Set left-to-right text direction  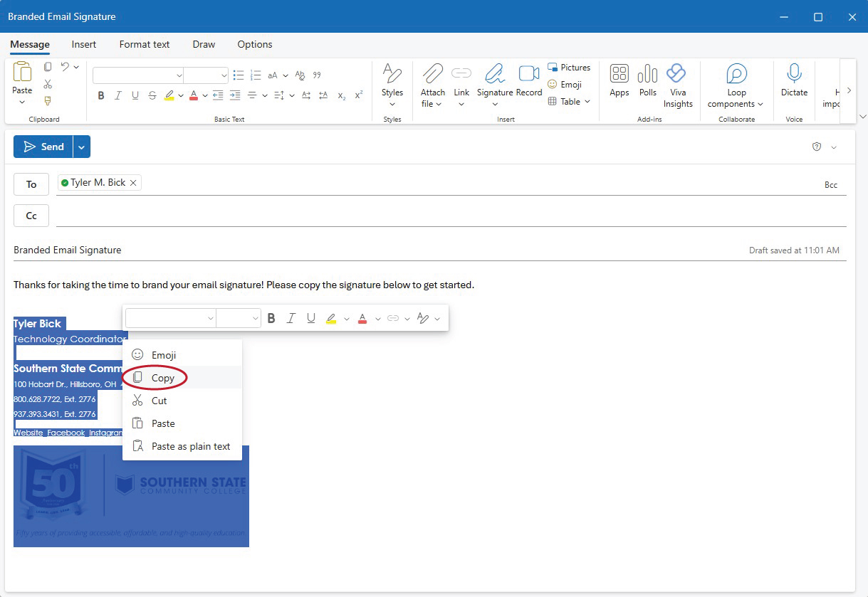(x=306, y=95)
